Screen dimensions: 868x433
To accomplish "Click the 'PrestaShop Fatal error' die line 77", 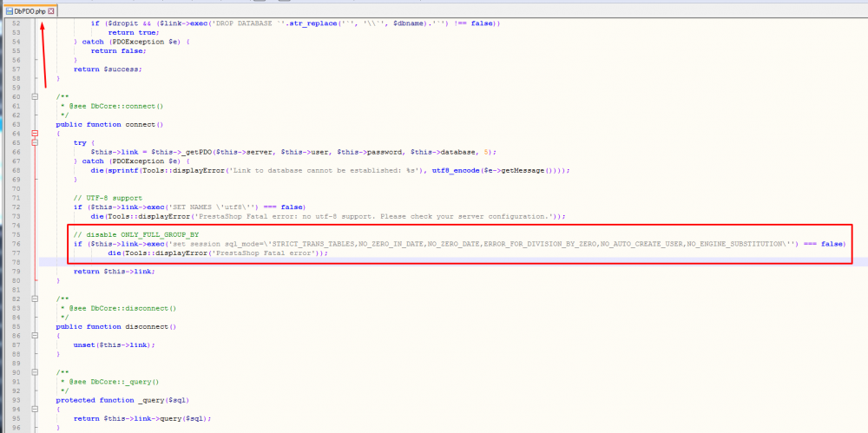I will tap(218, 253).
